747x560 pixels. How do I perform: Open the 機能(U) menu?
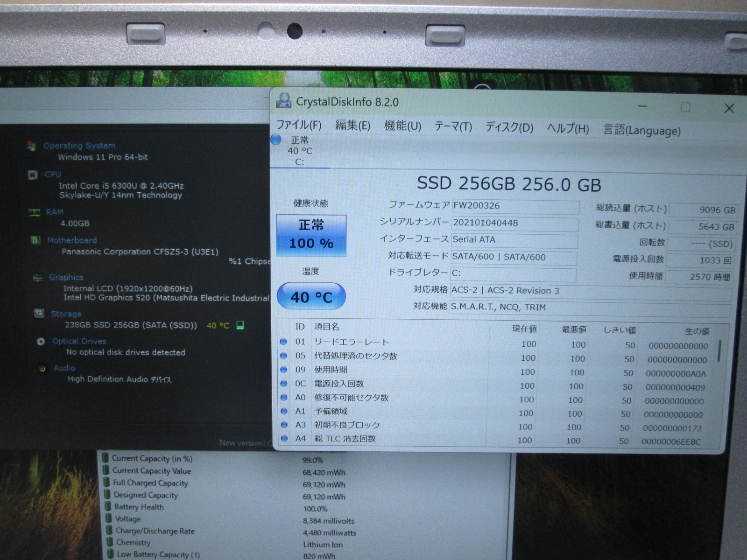[x=402, y=126]
